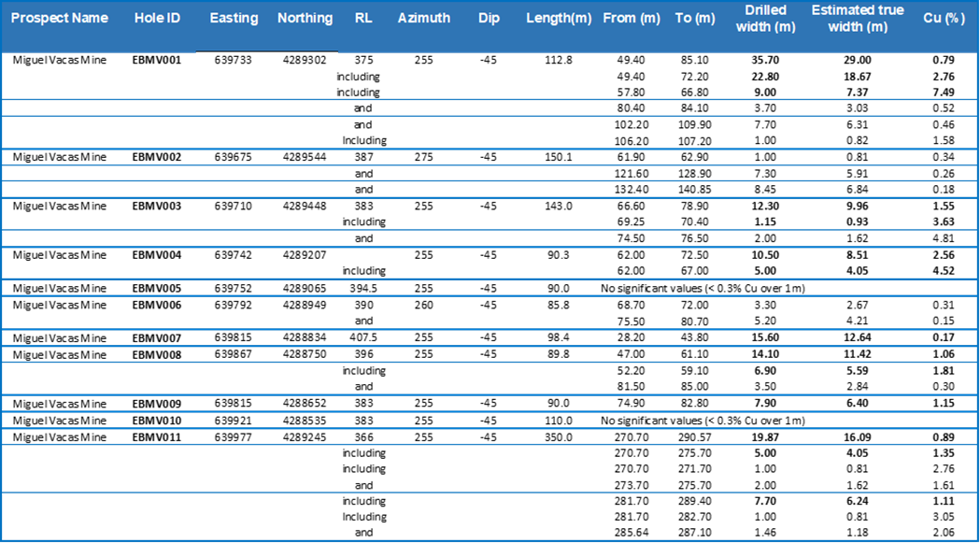Click easting value 639733
The width and height of the screenshot is (980, 543).
pos(234,61)
